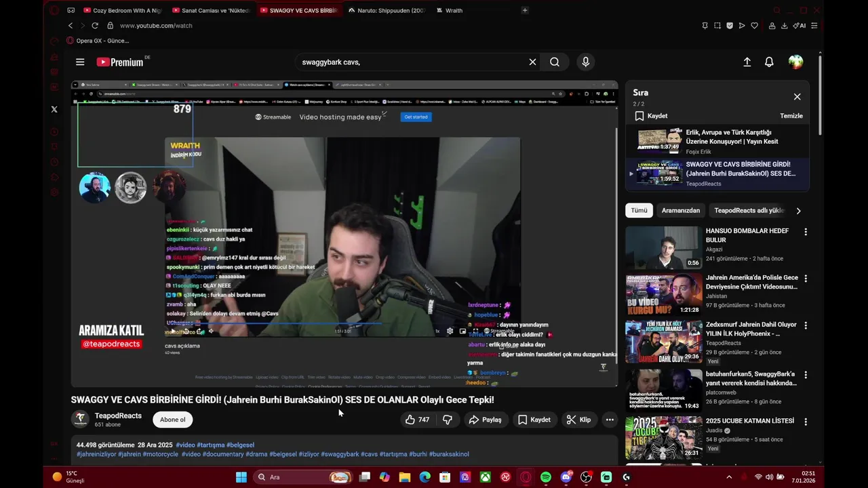Switch to Naruto: Shippuuden tab
Image resolution: width=868 pixels, height=488 pixels.
tap(387, 10)
